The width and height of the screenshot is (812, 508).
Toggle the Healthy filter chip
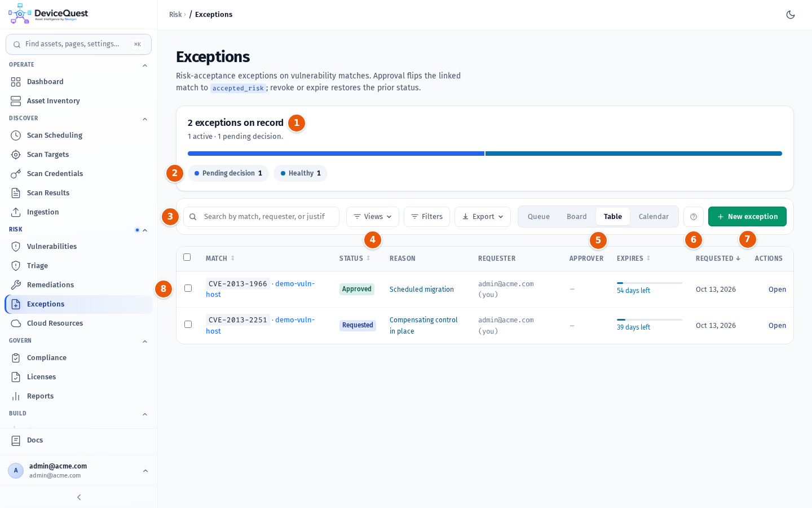[x=301, y=173]
